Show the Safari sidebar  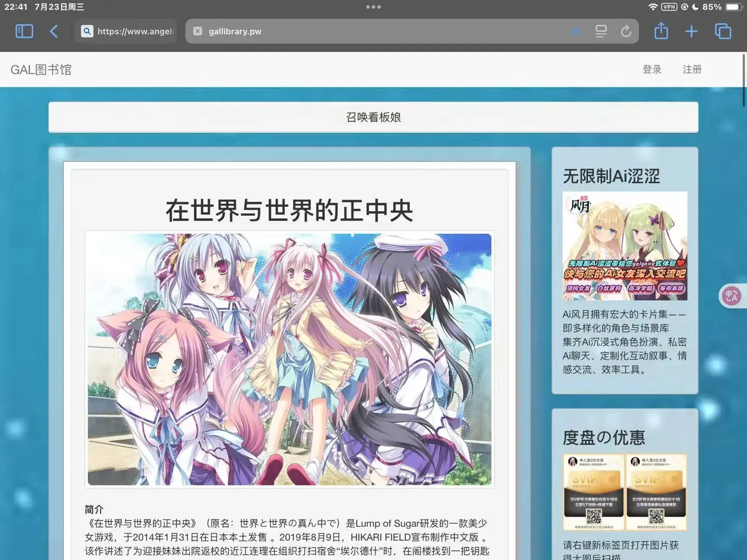coord(24,31)
